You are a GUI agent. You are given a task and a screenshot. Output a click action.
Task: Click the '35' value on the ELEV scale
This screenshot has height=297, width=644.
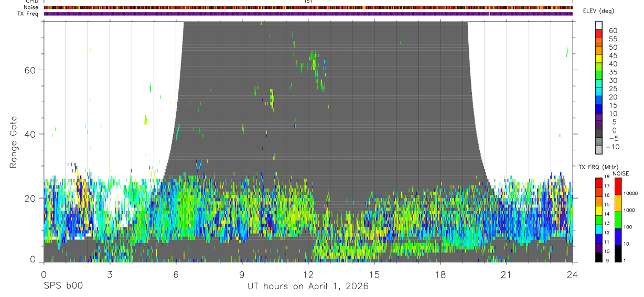tap(613, 72)
